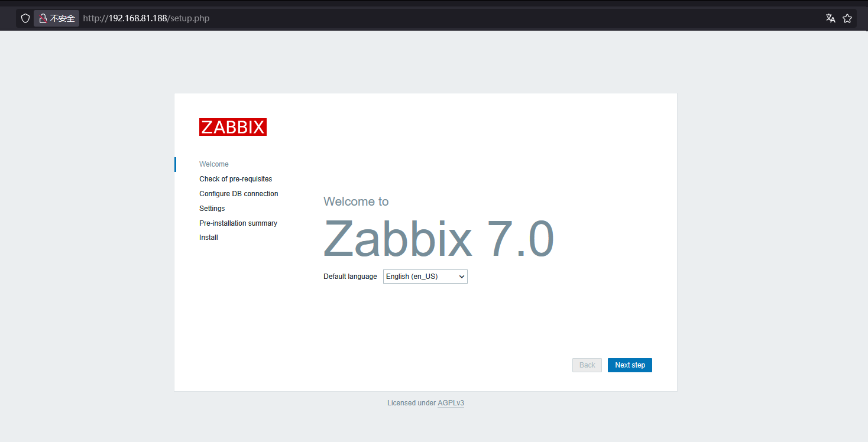Select Check of pre-requisites step
Image resolution: width=868 pixels, height=442 pixels.
235,178
